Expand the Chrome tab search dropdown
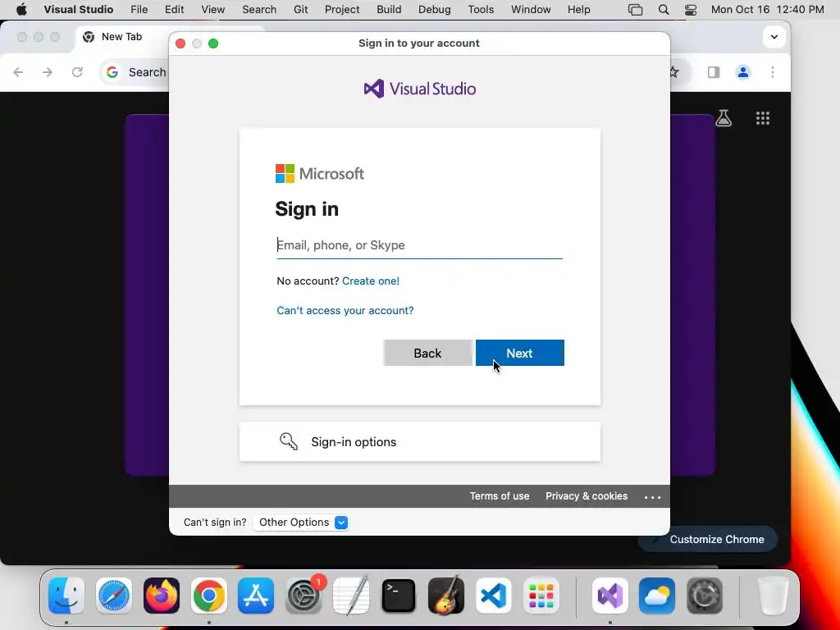Screen dimensions: 840x630 (774, 37)
